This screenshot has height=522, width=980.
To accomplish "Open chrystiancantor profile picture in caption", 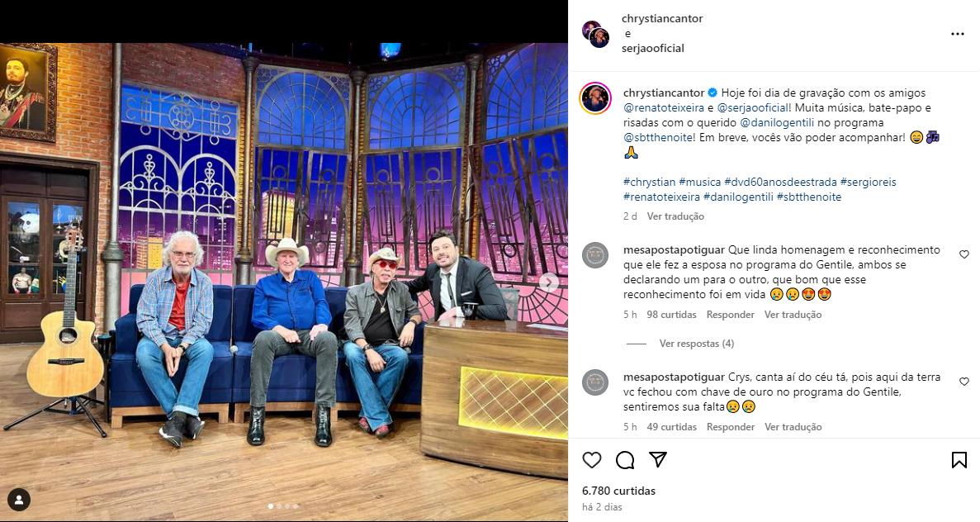I will pyautogui.click(x=595, y=98).
